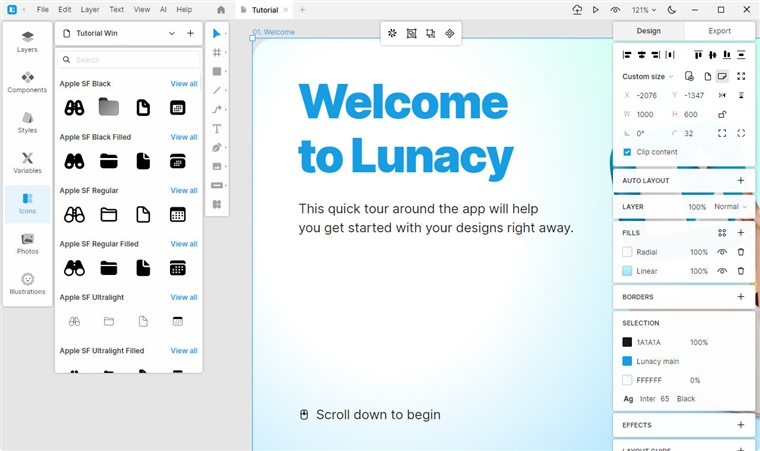Click the cloud upload icon
Image resolution: width=760 pixels, height=451 pixels.
coord(577,10)
